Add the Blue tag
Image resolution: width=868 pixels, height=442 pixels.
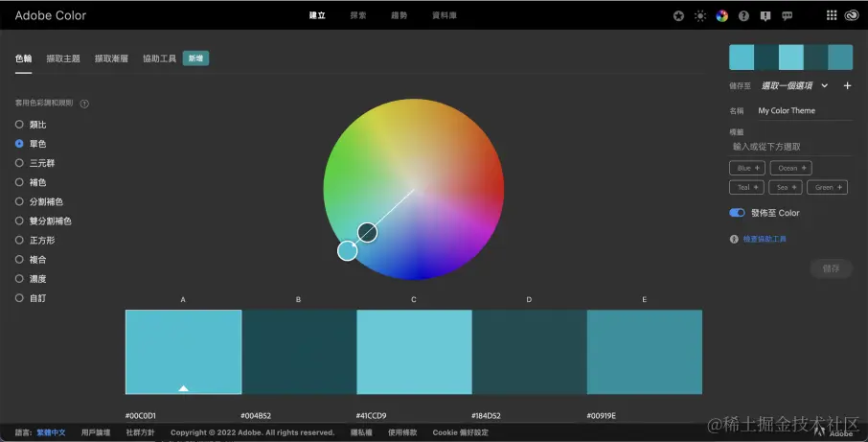(x=747, y=168)
